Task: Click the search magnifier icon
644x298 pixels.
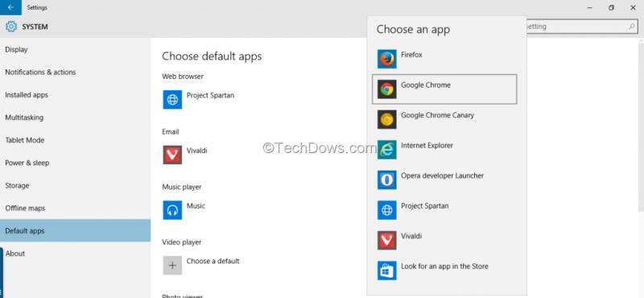Action: pos(632,27)
